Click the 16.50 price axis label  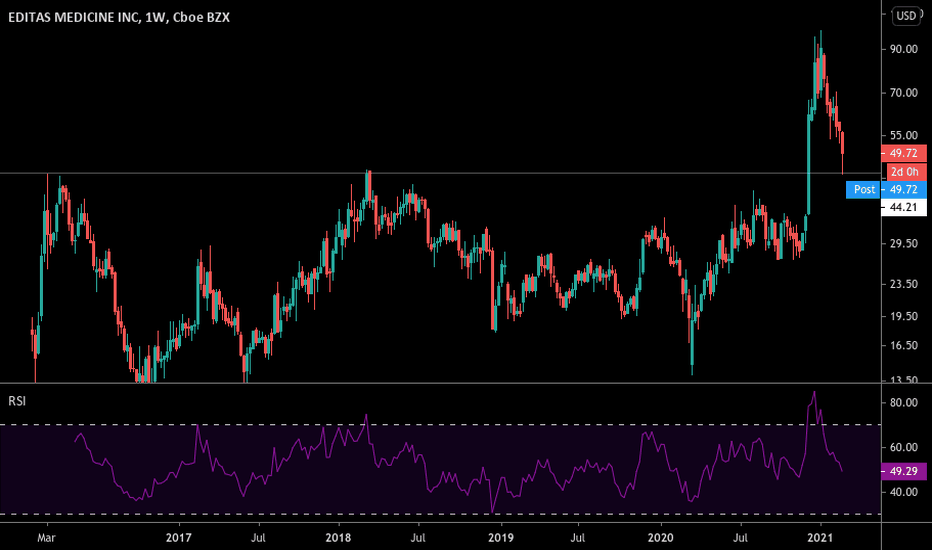pyautogui.click(x=903, y=345)
